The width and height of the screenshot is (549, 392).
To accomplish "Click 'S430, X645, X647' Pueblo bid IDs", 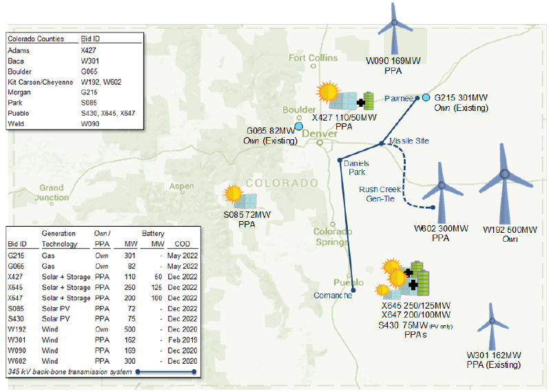I will (108, 113).
